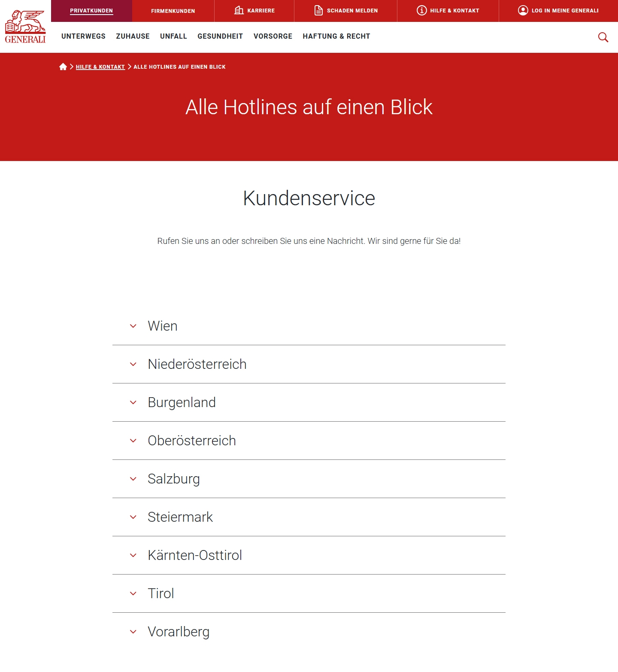Open the Gesundheit menu
Screen dimensions: 618x672
pyautogui.click(x=220, y=36)
